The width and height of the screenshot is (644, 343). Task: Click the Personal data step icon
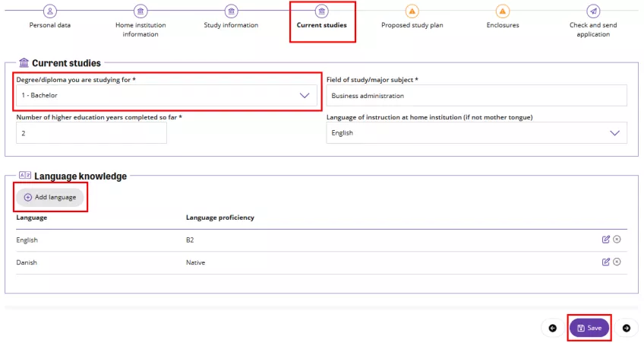[50, 11]
